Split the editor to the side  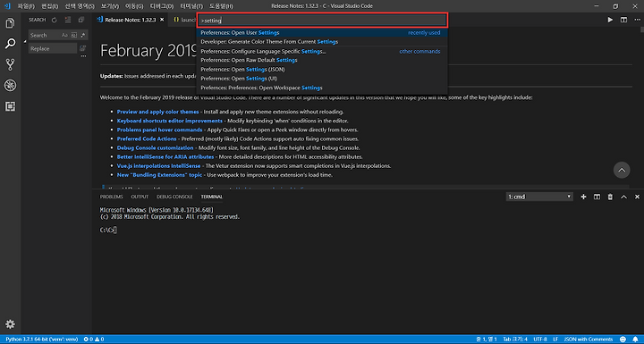coord(623,20)
